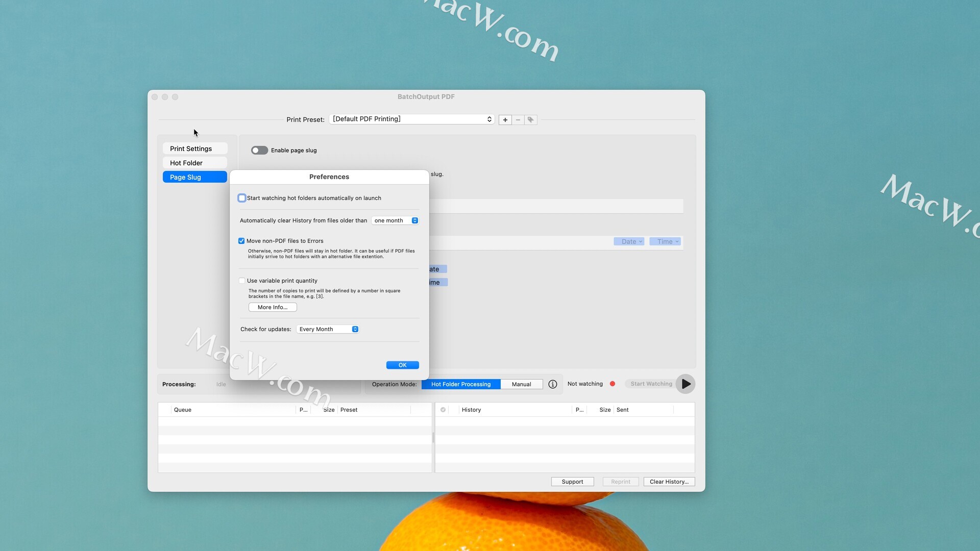980x551 pixels.
Task: Start watching with the play button
Action: [x=685, y=384]
